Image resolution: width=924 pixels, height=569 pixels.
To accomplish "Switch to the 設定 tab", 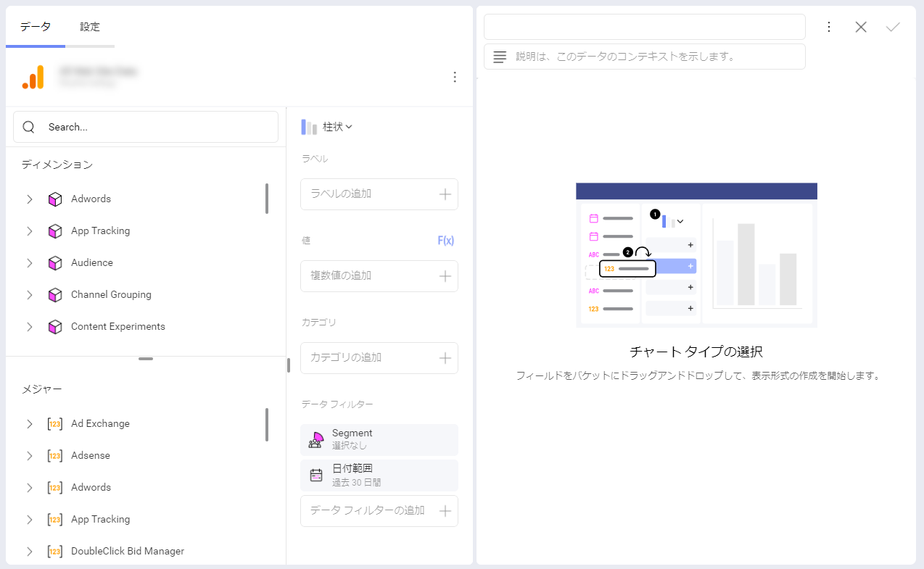I will pyautogui.click(x=90, y=27).
